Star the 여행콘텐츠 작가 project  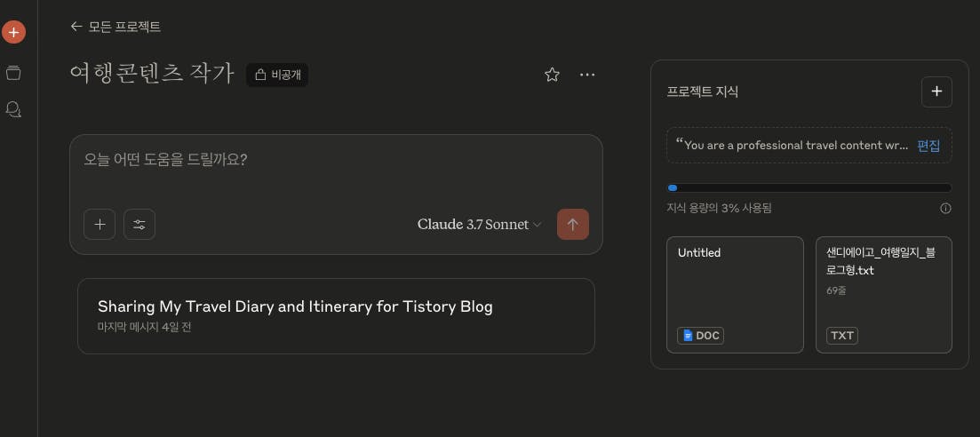coord(552,75)
